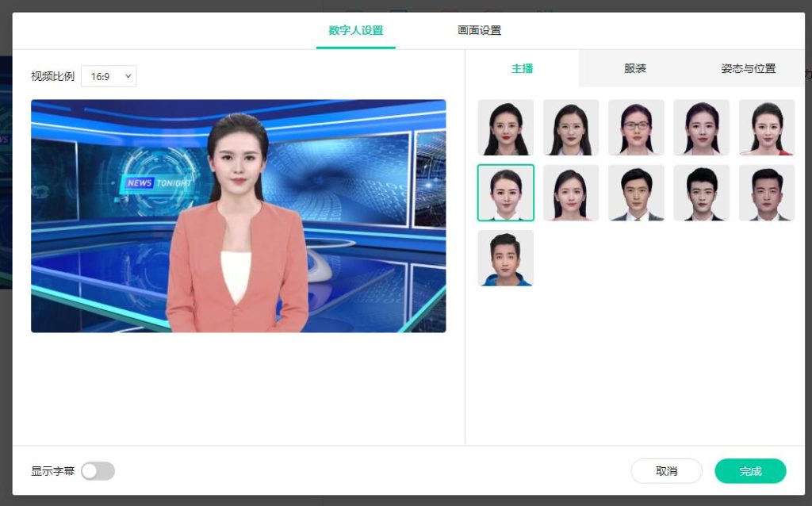This screenshot has height=506, width=812.
Task: Click the green 完成 confirm button
Action: click(x=749, y=470)
